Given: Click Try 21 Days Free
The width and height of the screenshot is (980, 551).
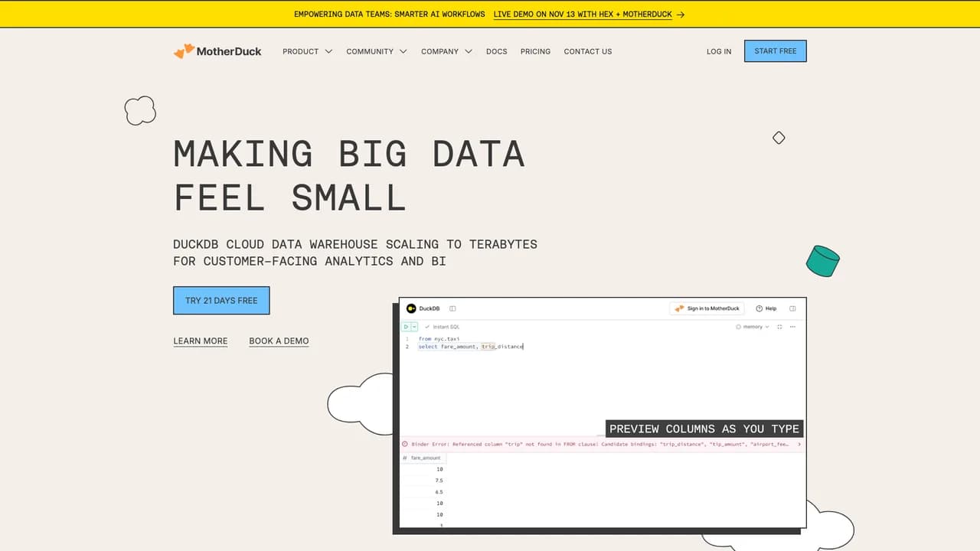Looking at the screenshot, I should click(221, 301).
